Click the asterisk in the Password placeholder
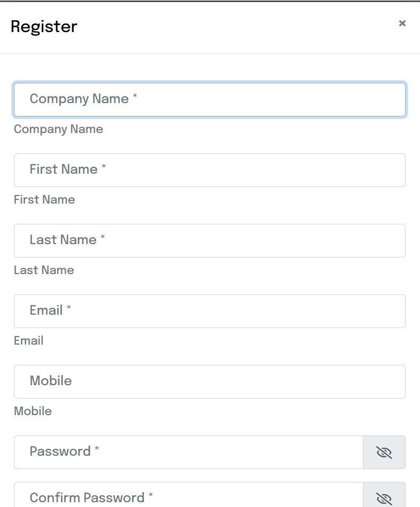The height and width of the screenshot is (507, 420). coord(97,449)
